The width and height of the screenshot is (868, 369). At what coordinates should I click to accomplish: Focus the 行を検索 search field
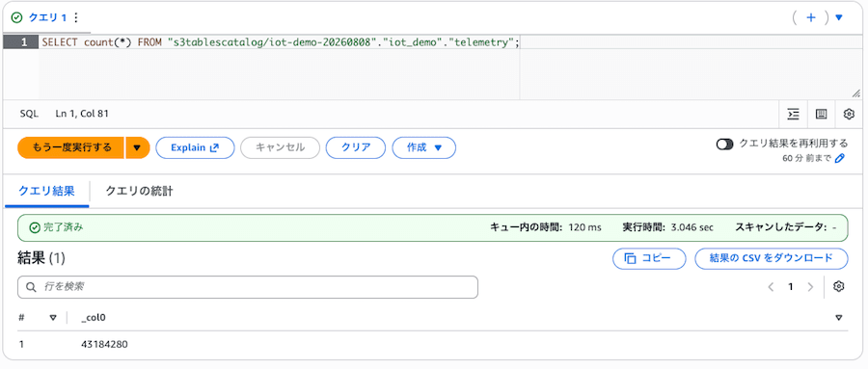coord(248,287)
